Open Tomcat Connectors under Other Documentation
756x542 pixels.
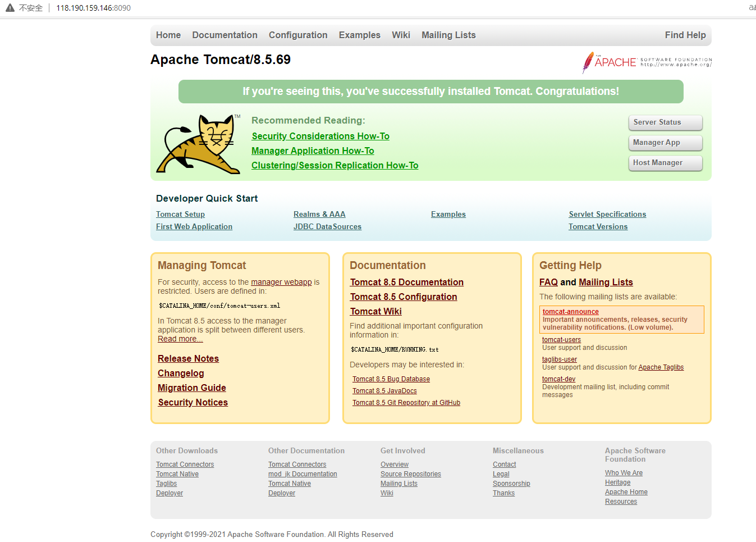pos(297,464)
